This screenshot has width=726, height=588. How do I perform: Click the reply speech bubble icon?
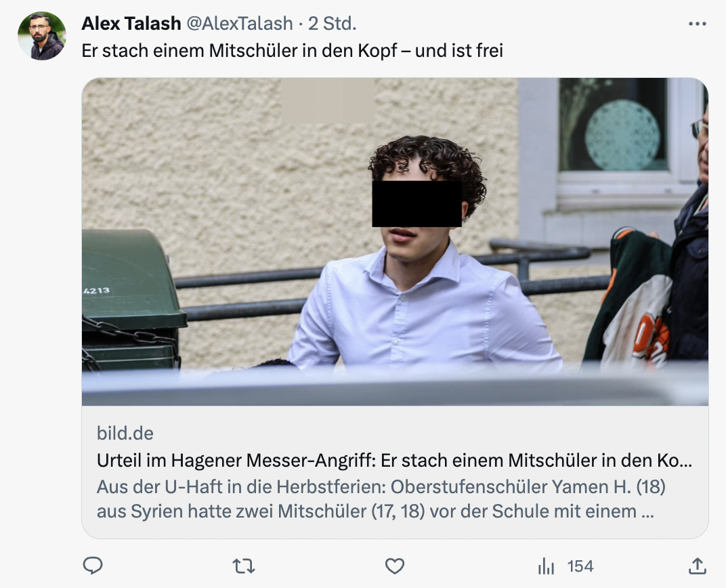(93, 566)
